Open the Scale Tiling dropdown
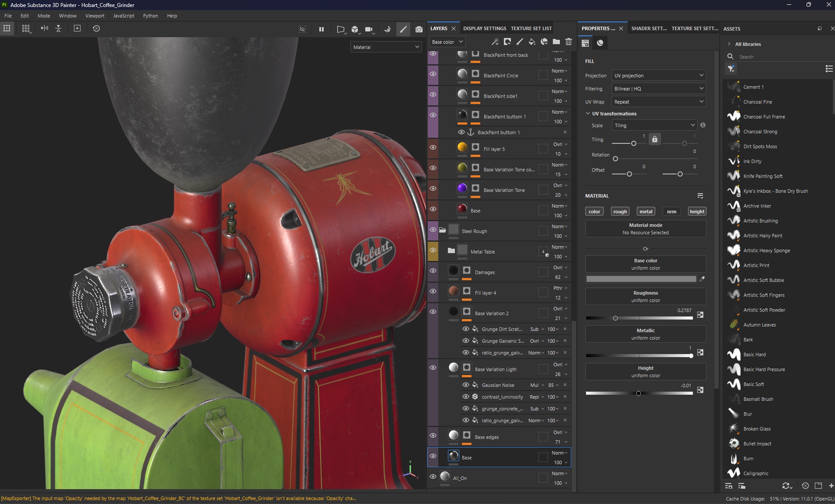Image resolution: width=835 pixels, height=504 pixels. tap(654, 125)
